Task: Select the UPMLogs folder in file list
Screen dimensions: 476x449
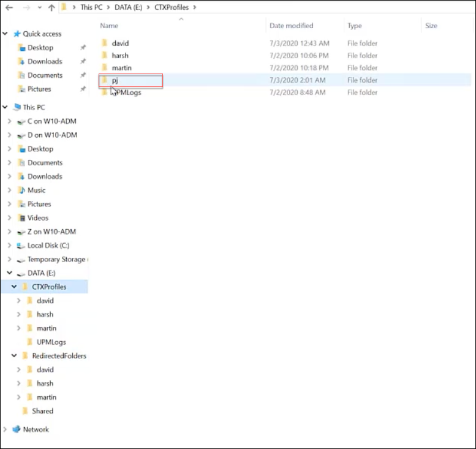Action: 127,92
